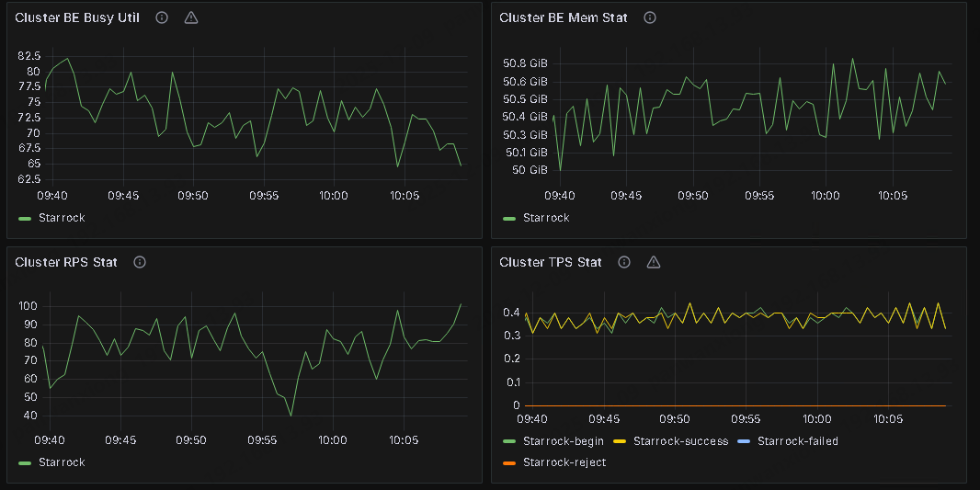Click info icon on Cluster BE Busy Util

pos(162,17)
